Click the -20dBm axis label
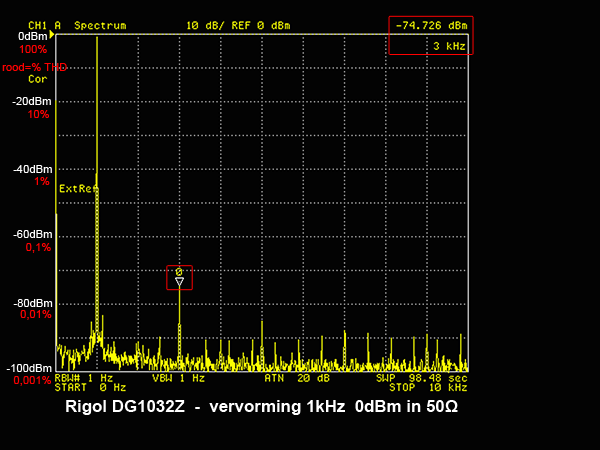600x450 pixels. pos(31,101)
